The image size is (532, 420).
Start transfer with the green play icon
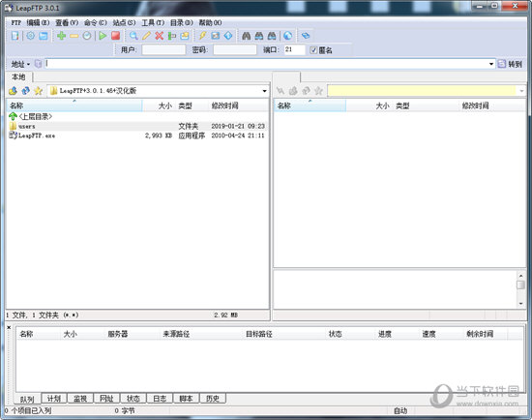point(103,35)
